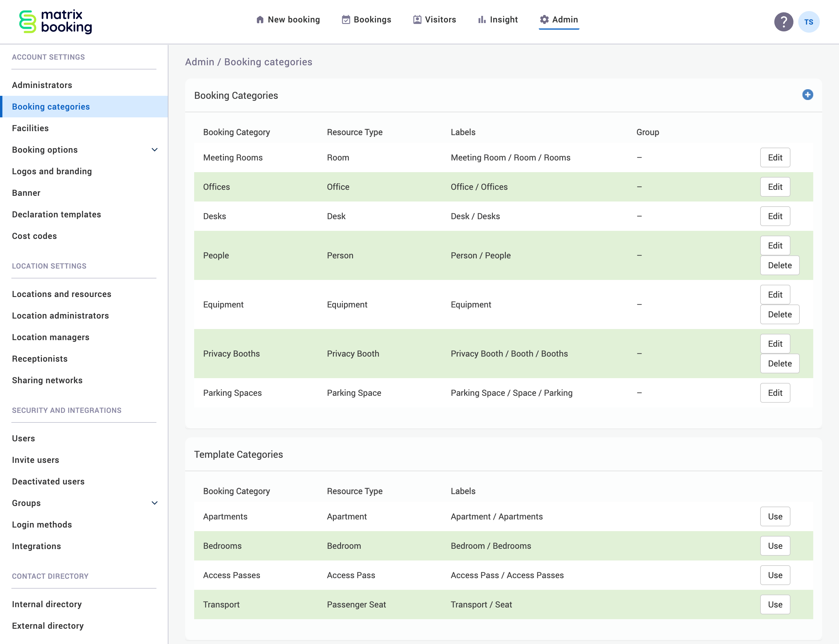Delete the People booking category

780,265
